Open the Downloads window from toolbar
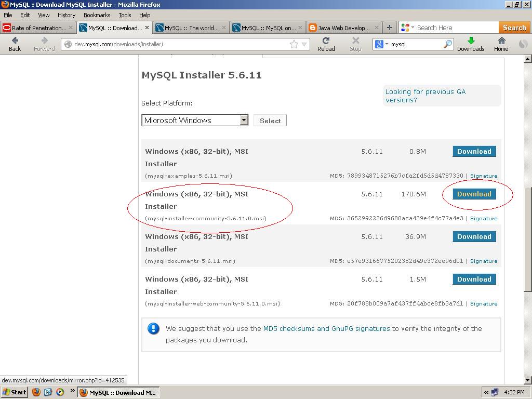This screenshot has width=532, height=399. (x=471, y=44)
